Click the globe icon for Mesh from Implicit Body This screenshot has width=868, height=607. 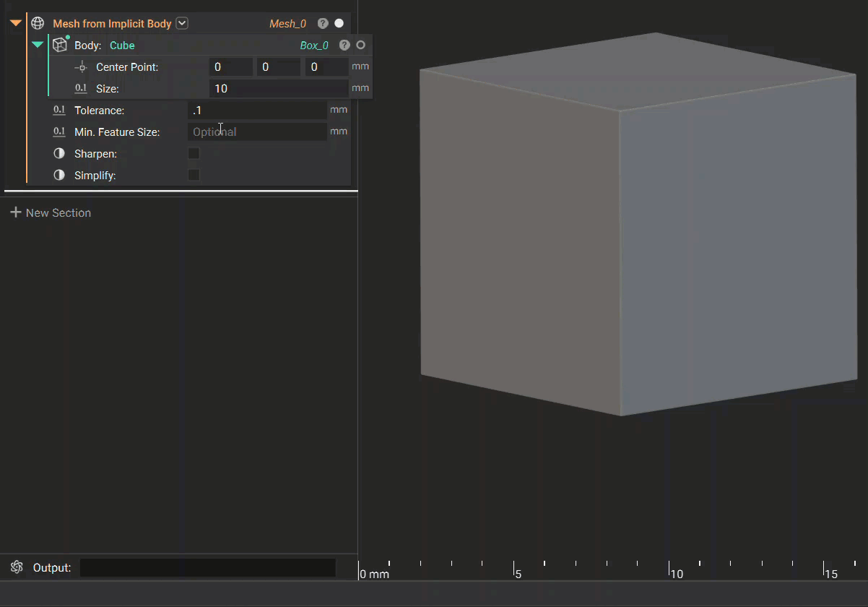coord(38,23)
